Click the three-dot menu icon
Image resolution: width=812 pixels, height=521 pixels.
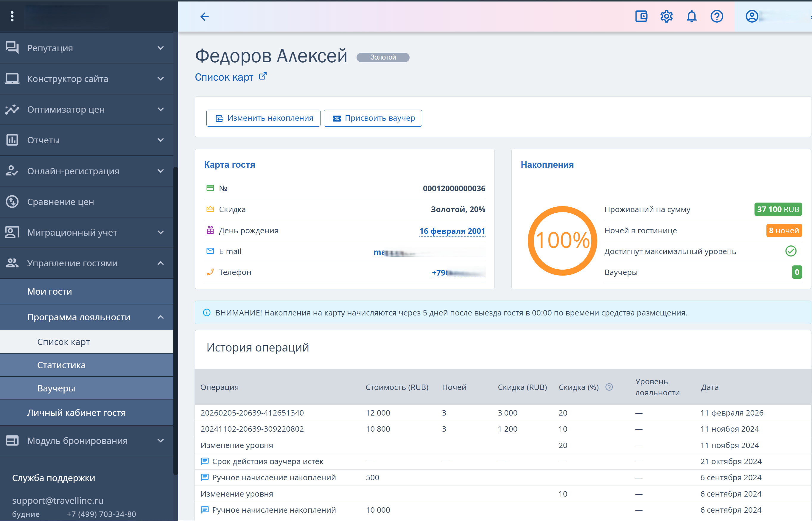point(12,16)
